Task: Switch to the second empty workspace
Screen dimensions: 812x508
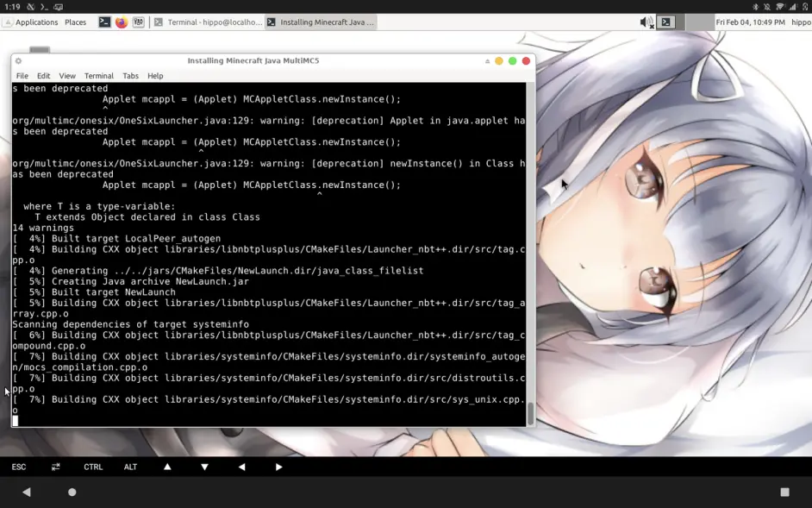Action: (x=699, y=22)
